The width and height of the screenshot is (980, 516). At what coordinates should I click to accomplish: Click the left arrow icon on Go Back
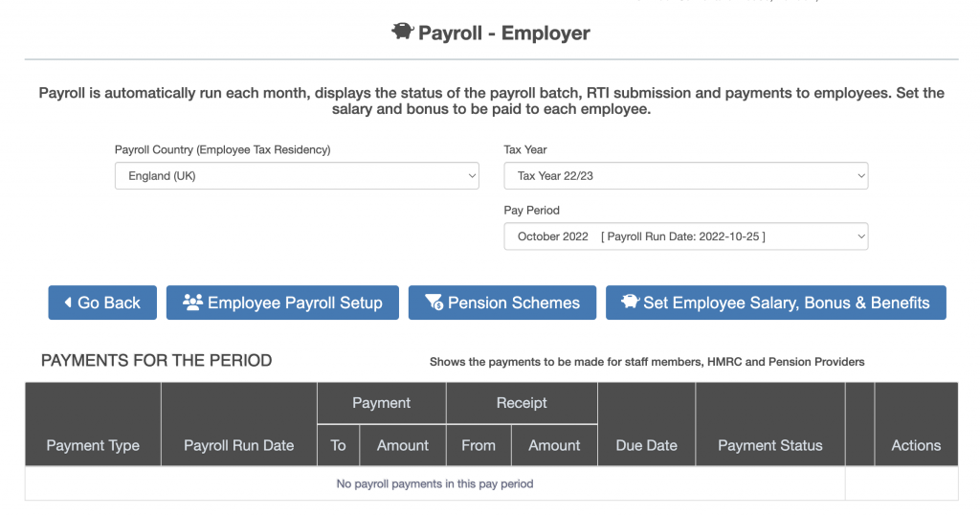(68, 303)
